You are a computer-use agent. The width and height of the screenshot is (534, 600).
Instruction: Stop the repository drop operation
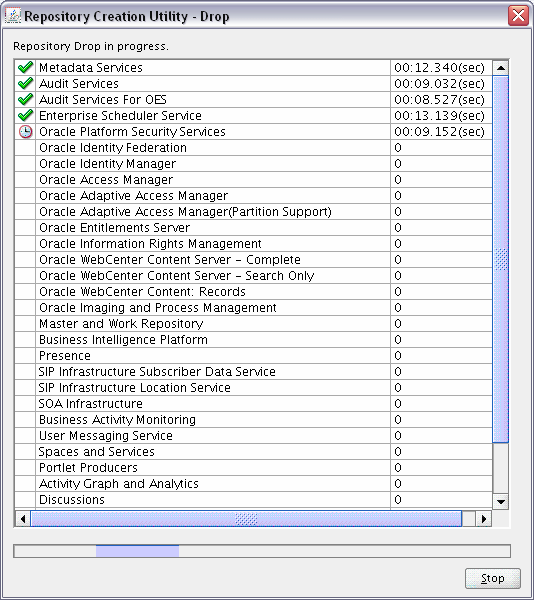point(493,579)
